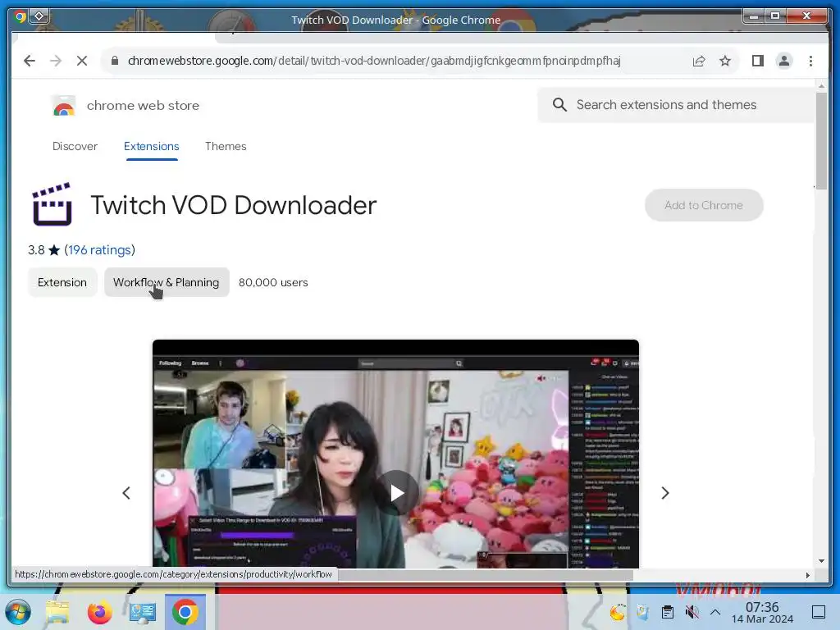Open Workflow & Planning category
This screenshot has width=840, height=630.
166,282
